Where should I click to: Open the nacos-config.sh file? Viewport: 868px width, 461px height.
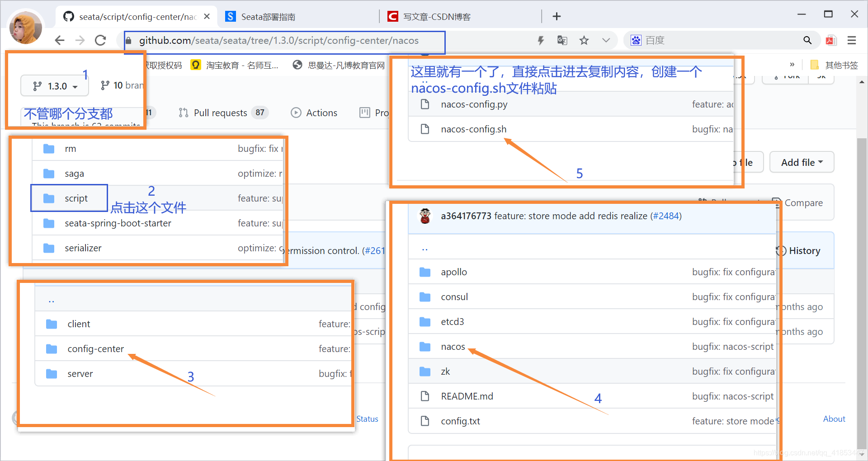coord(473,129)
